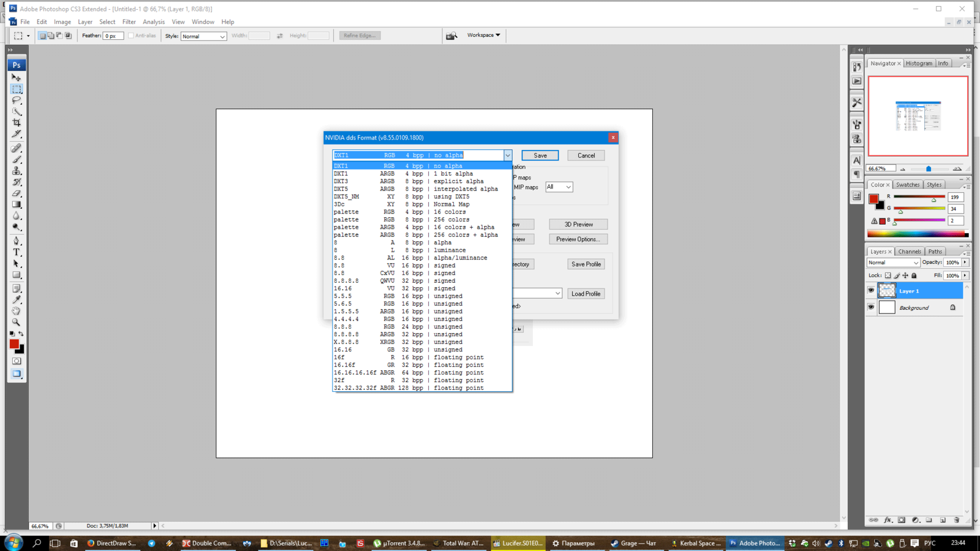Click Save in NVIDIA dds dialog

[540, 156]
